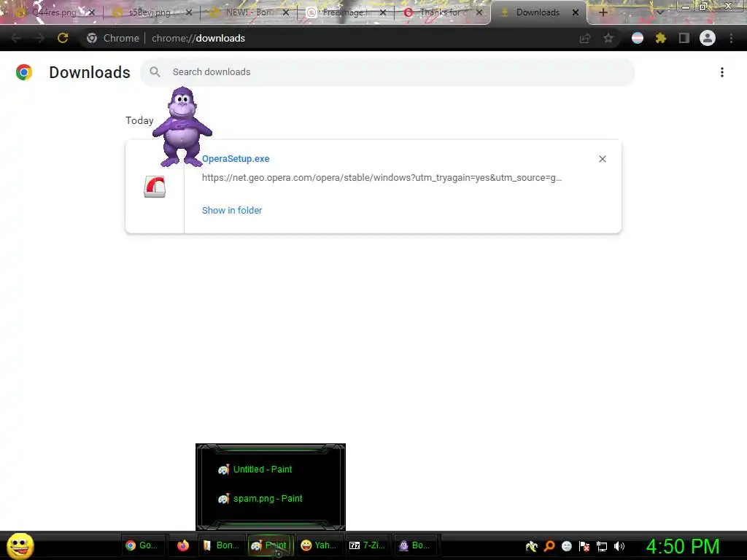Close the Q44res.png tab
The height and width of the screenshot is (560, 747).
tap(92, 12)
